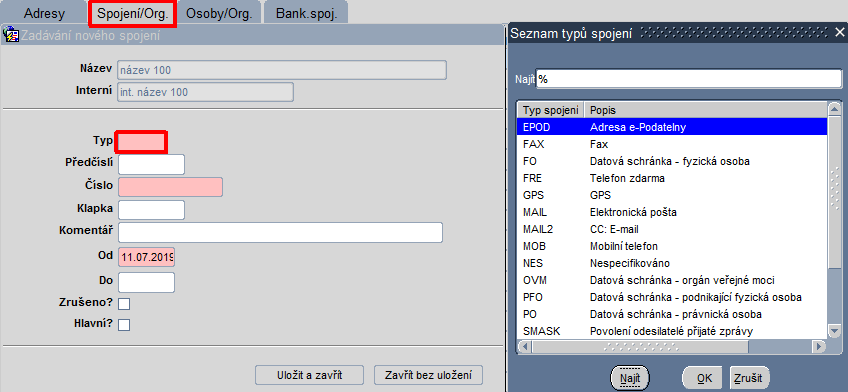Click the Předčíslí input field
Viewport: 848px width, 392px height.
pyautogui.click(x=151, y=164)
